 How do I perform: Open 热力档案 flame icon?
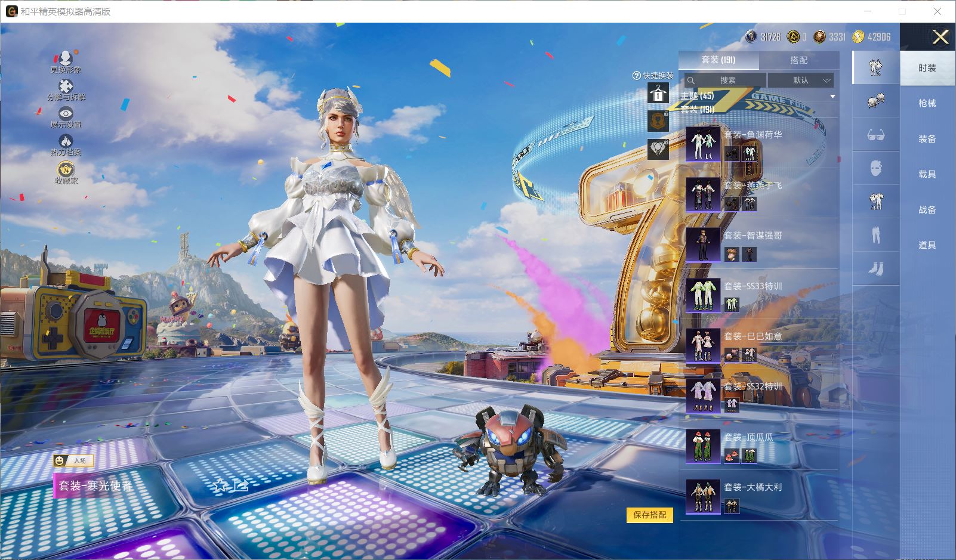click(x=66, y=141)
